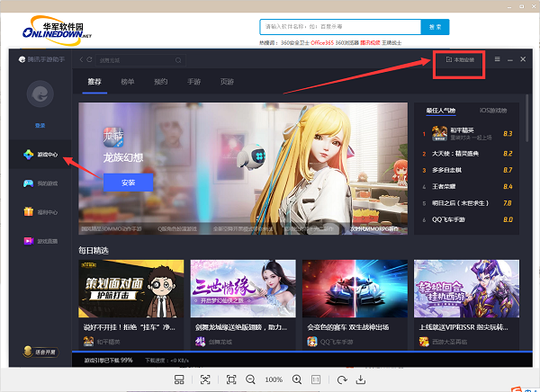Image resolution: width=540 pixels, height=392 pixels.
Task: Open the hamburger menu of assistant window
Action: coord(498,59)
